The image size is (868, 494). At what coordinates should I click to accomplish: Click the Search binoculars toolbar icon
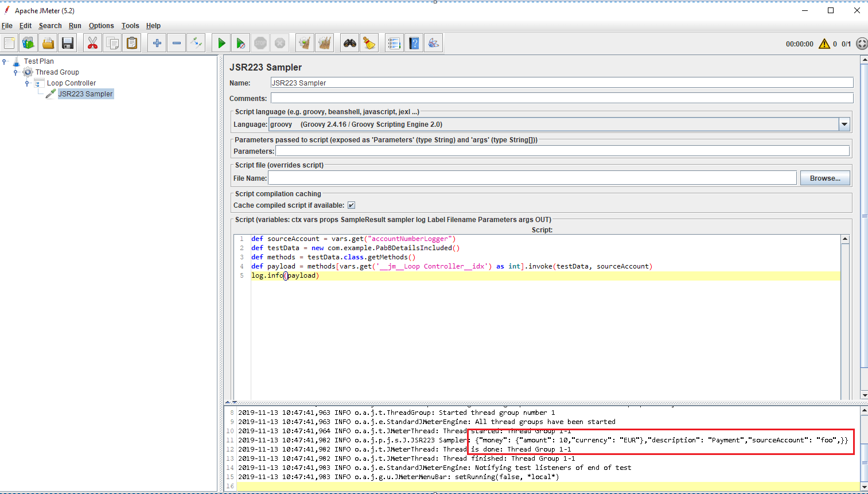pyautogui.click(x=350, y=43)
